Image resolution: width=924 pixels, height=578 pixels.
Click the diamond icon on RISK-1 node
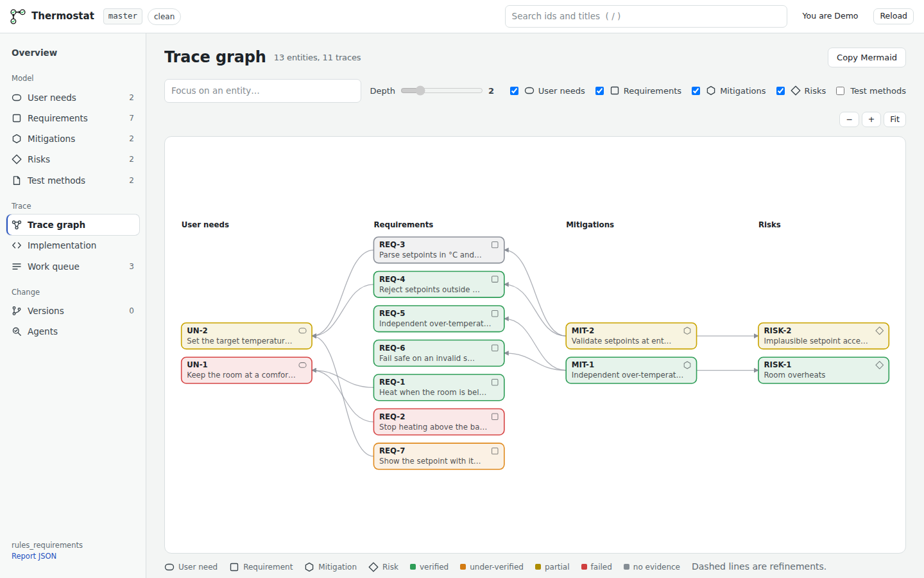pyautogui.click(x=880, y=365)
